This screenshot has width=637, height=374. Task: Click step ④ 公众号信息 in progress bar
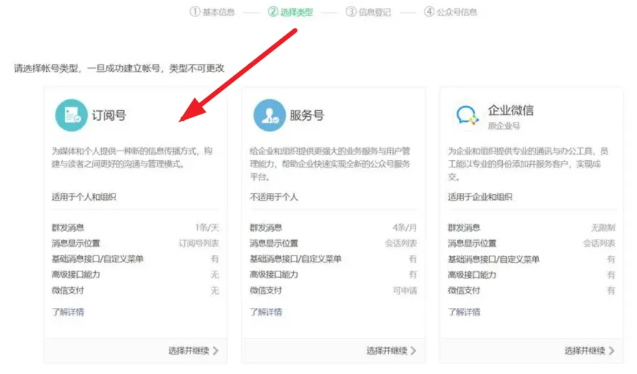(x=450, y=12)
